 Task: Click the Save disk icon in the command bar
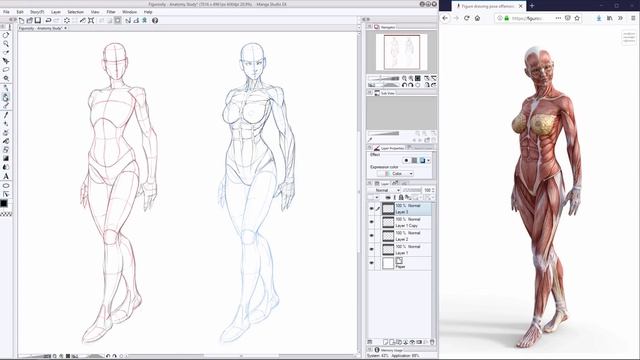point(38,20)
